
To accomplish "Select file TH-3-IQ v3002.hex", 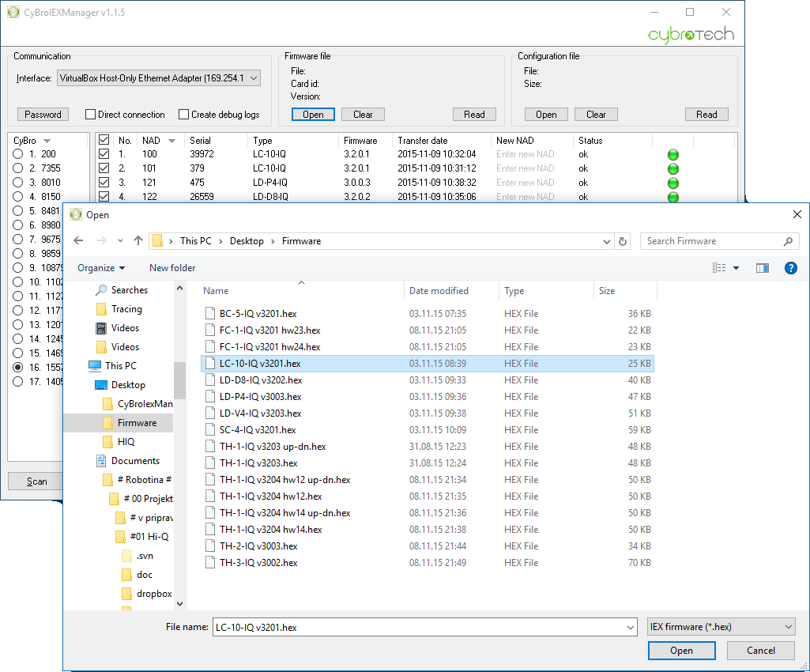I will pos(258,563).
